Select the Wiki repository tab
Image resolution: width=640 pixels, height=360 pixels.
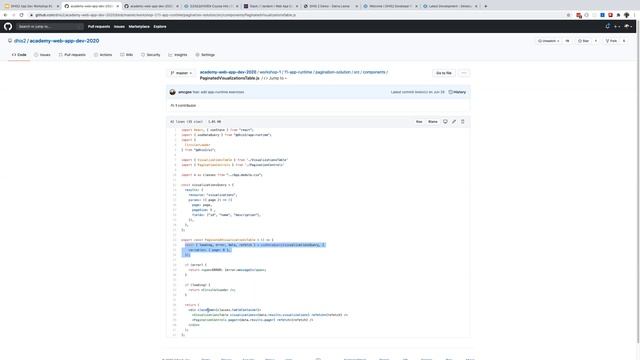127,55
